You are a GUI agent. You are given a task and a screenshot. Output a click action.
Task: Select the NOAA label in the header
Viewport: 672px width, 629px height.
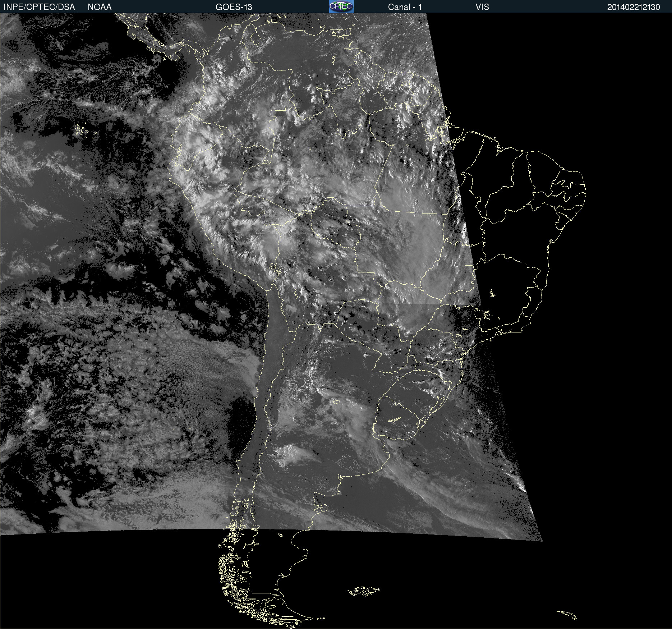pyautogui.click(x=100, y=7)
